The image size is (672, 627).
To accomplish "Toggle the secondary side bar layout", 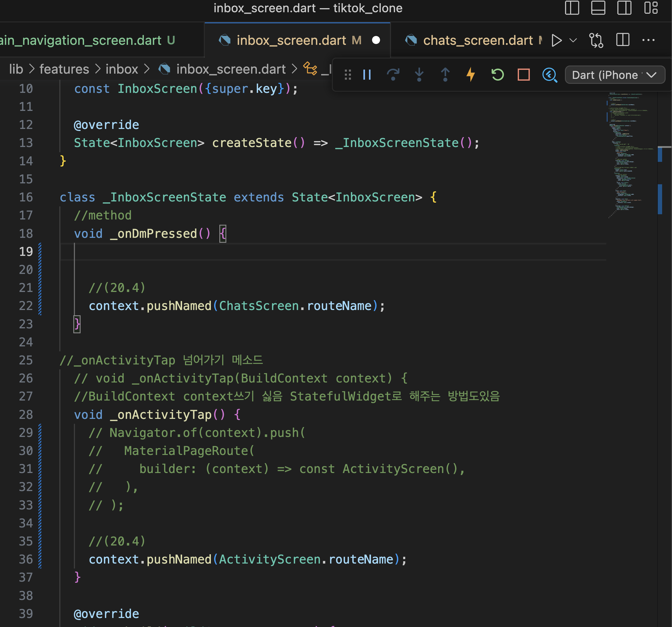I will coord(624,8).
